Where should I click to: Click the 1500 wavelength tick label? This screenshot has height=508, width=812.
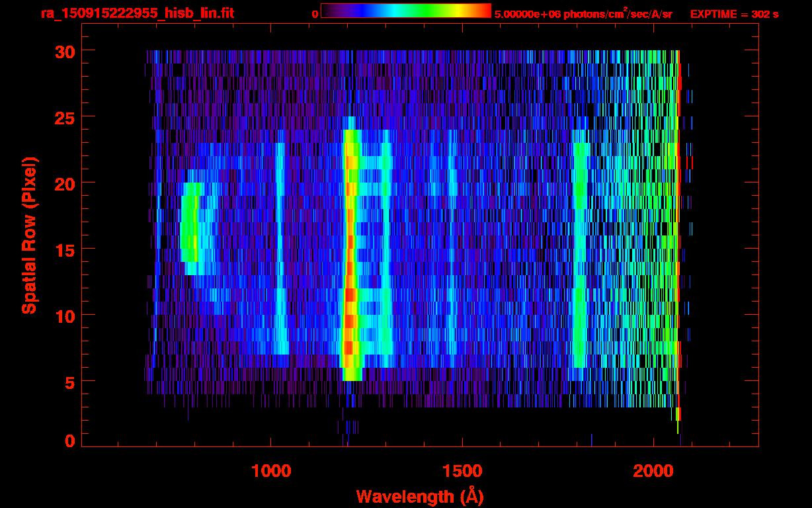click(462, 471)
